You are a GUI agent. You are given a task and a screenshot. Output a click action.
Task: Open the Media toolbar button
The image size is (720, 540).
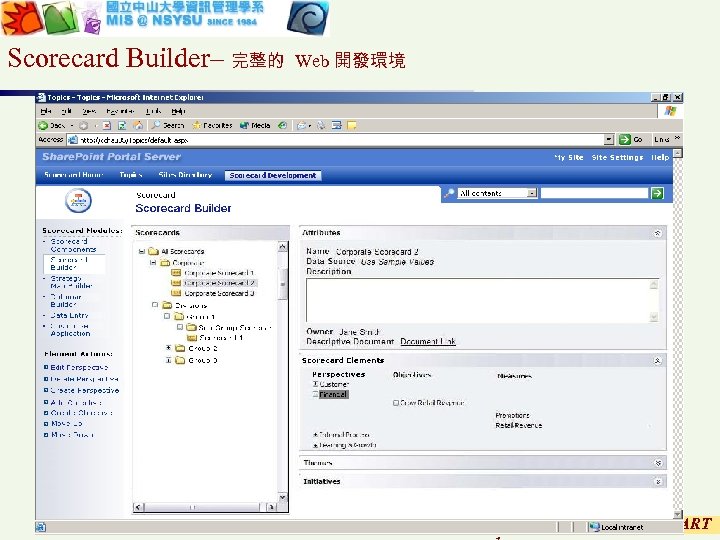pos(255,125)
